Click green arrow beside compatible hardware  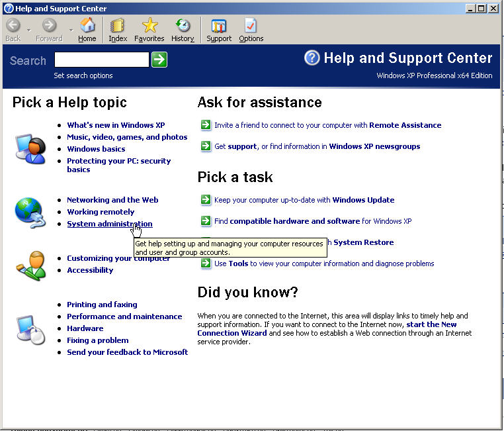(x=206, y=221)
